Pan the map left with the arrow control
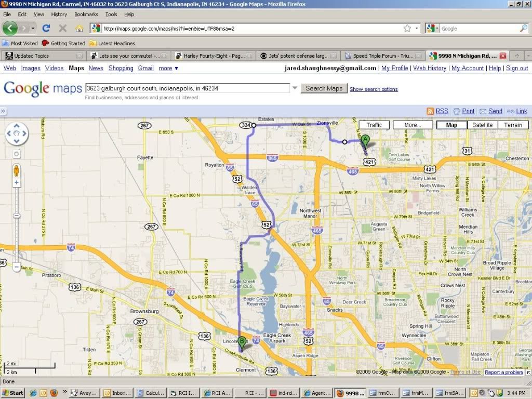532x399 pixels. [9, 134]
